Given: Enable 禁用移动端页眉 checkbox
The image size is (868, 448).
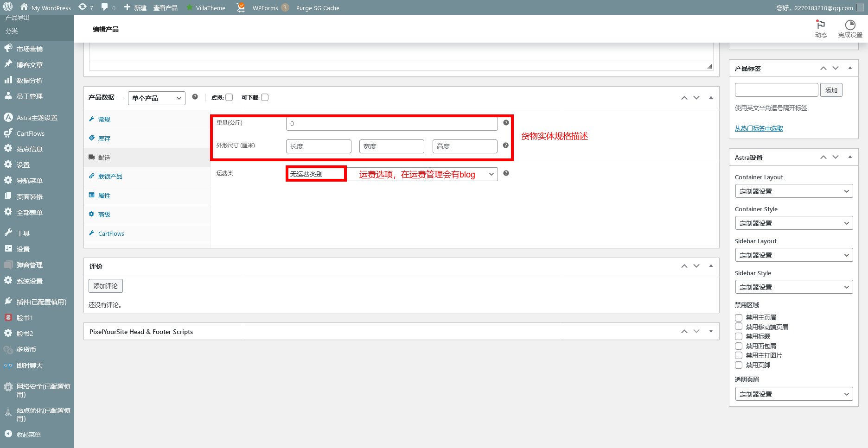Looking at the screenshot, I should point(739,327).
